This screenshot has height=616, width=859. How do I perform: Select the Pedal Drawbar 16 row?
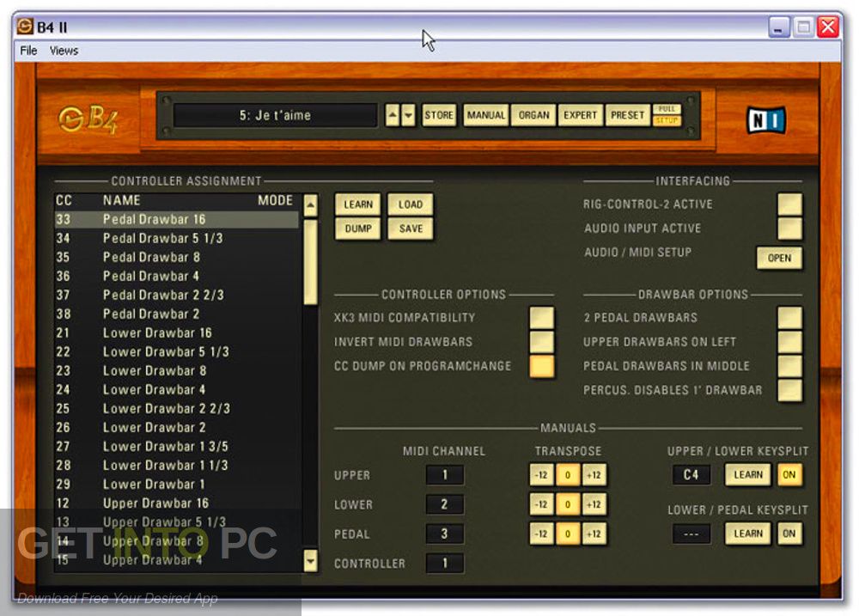pos(177,219)
